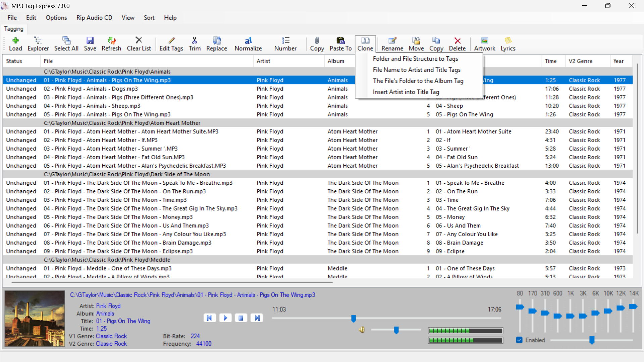This screenshot has width=644, height=362.
Task: Click the 1K equalizer band slider
Action: 570,316
